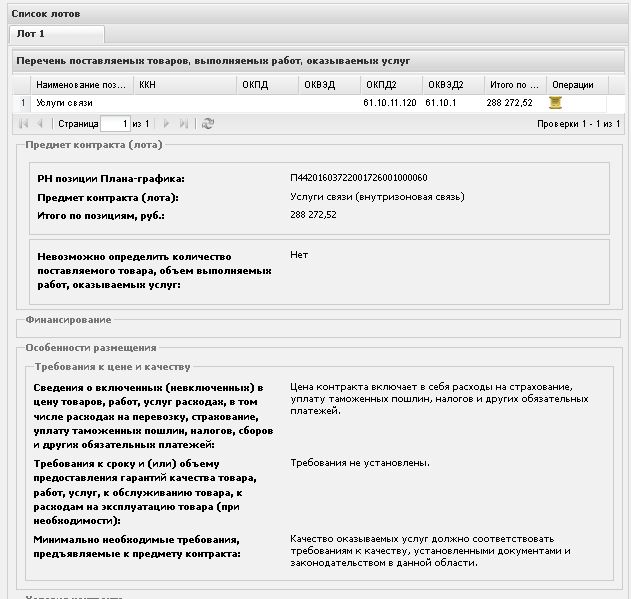
Task: Go to last page arrow
Action: [x=184, y=124]
